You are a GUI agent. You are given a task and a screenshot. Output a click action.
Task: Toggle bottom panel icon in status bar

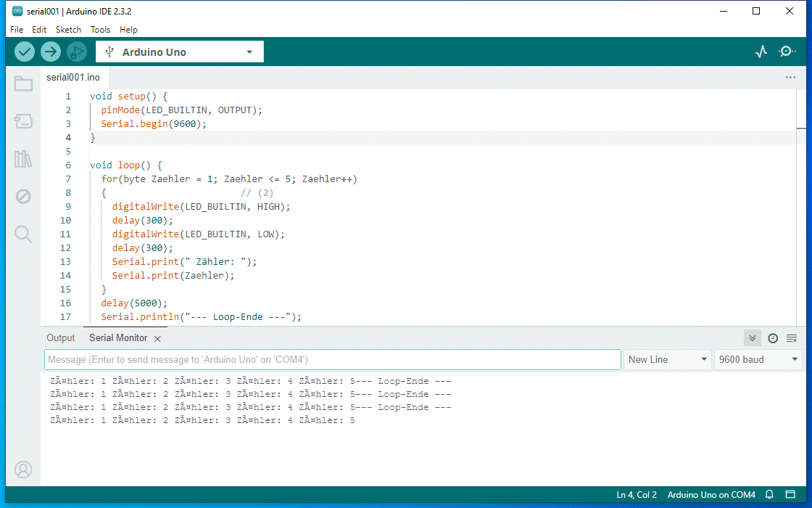(x=790, y=494)
